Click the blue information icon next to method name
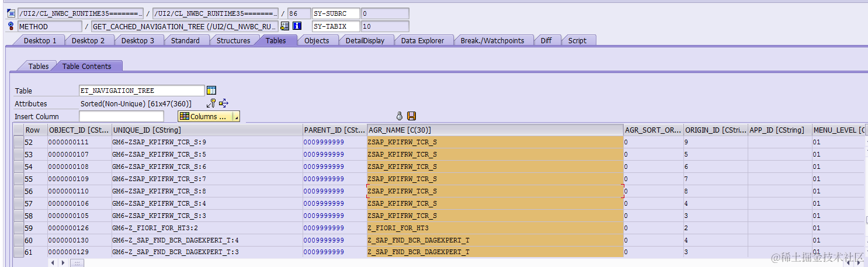The width and height of the screenshot is (868, 267). pos(297,26)
